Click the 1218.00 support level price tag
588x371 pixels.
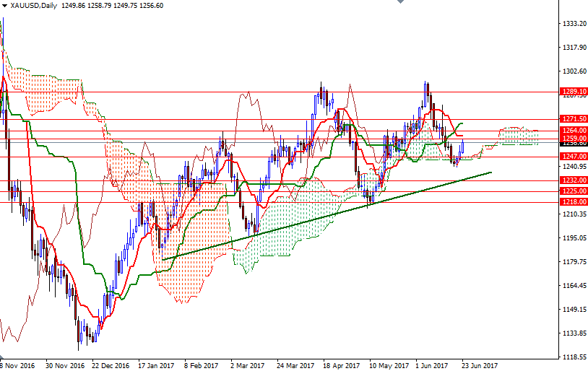pos(573,202)
